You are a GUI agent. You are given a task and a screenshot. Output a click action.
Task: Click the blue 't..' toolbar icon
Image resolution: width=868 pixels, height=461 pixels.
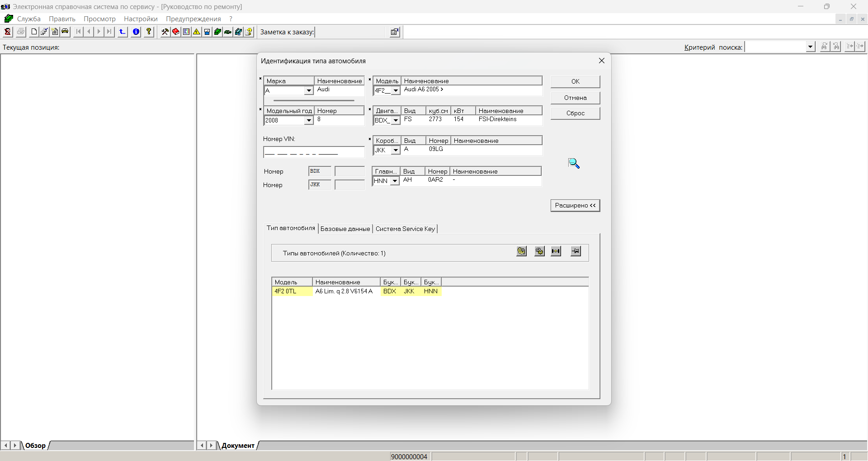tap(123, 32)
